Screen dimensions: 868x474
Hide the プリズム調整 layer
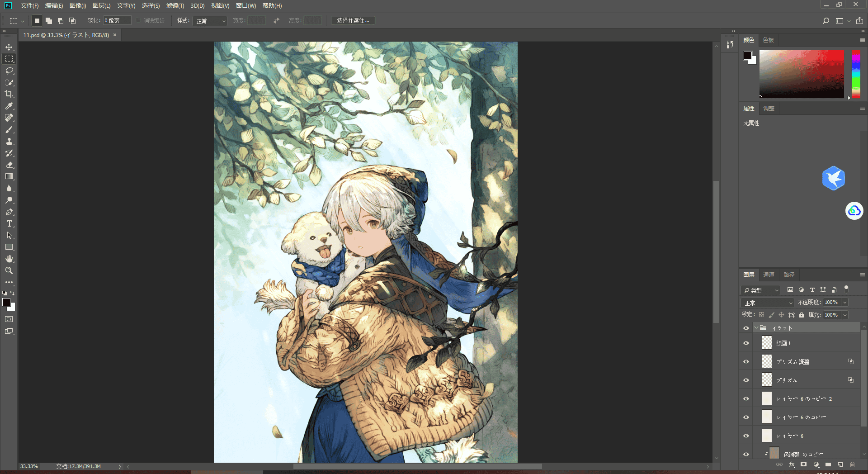[x=746, y=362]
